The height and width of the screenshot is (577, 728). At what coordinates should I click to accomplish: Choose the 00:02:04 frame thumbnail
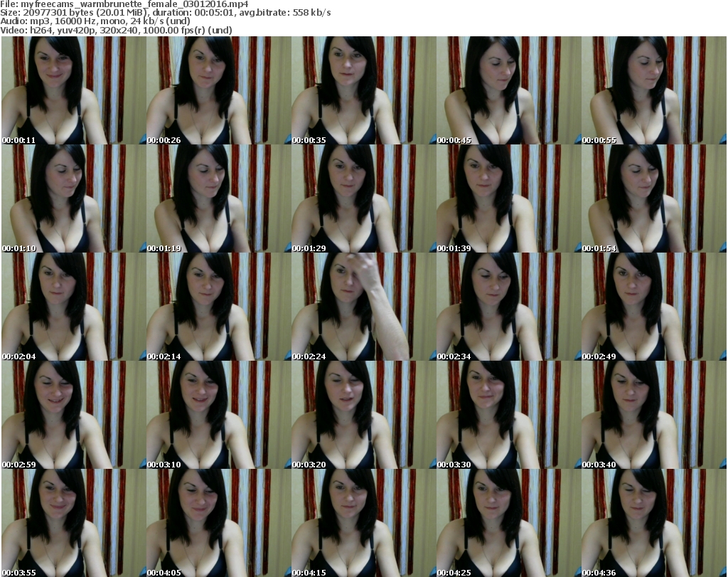tap(74, 307)
